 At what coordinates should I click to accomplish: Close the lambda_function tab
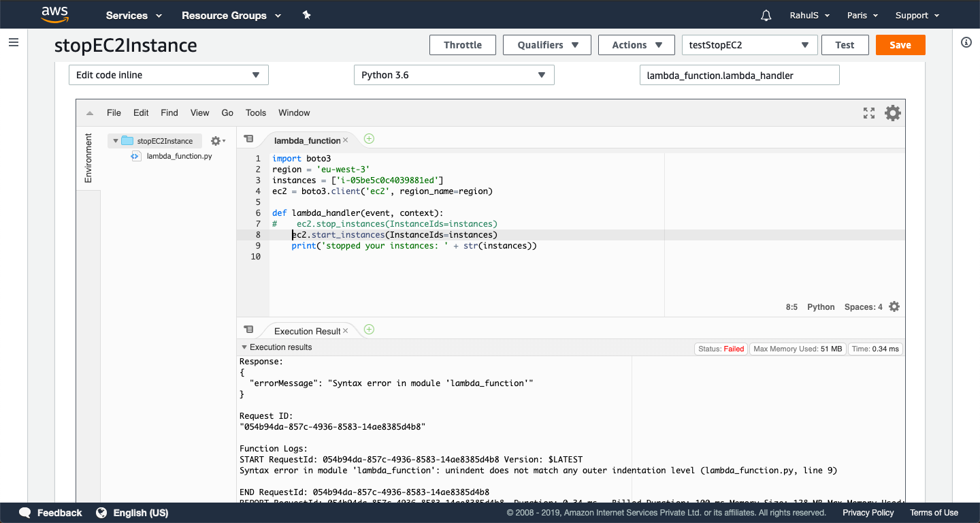point(346,140)
